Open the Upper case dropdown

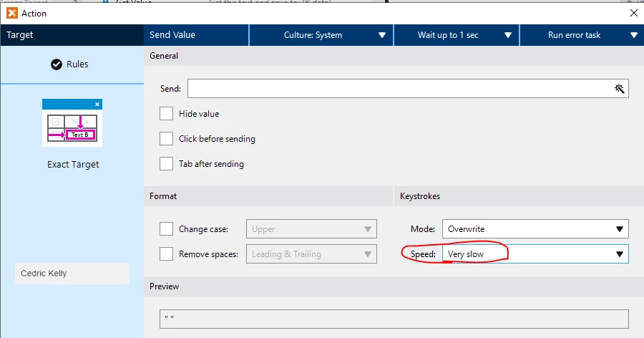click(x=311, y=229)
